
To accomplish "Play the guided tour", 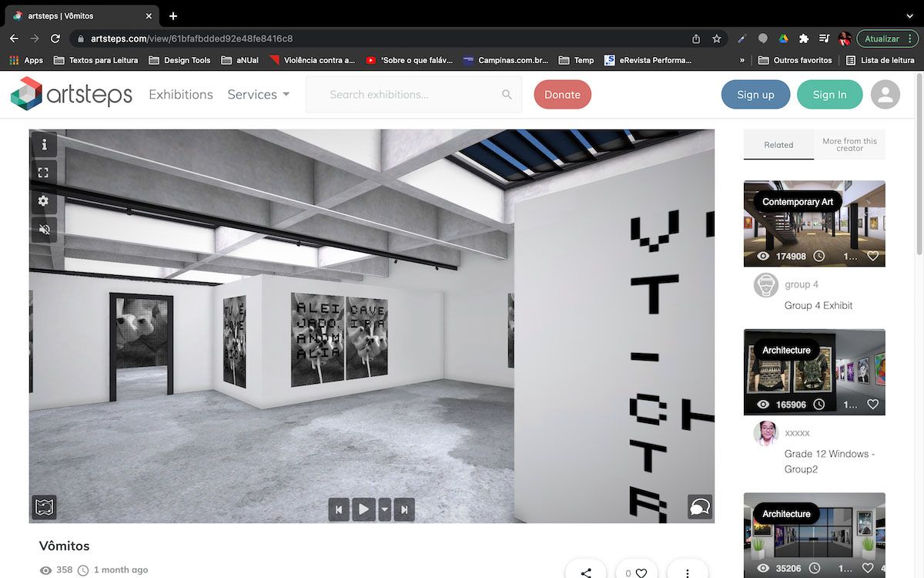I will coord(363,509).
